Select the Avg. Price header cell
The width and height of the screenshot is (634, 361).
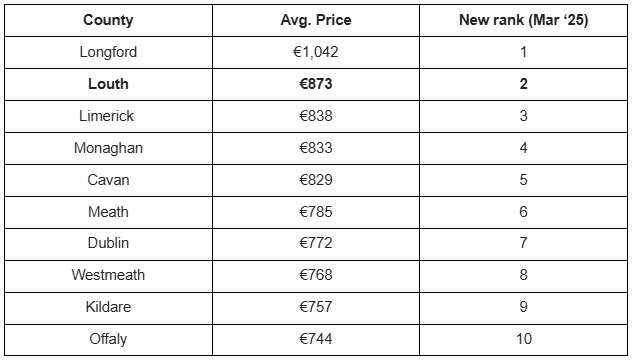click(x=316, y=20)
